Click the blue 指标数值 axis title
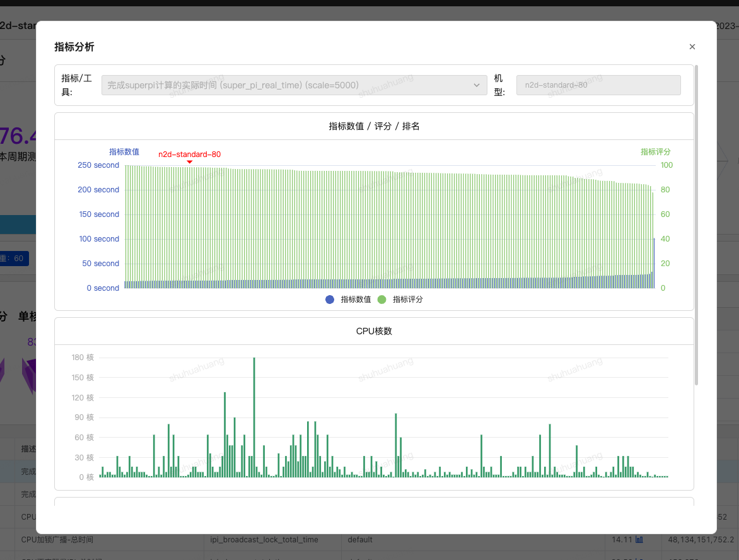Viewport: 739px width, 560px height. pos(124,152)
